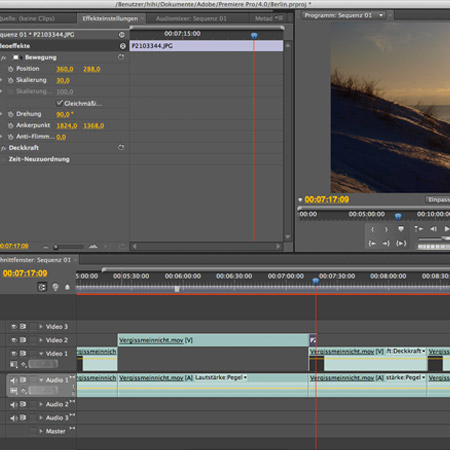
Task: Expand Video 3 track
Action: (x=41, y=327)
